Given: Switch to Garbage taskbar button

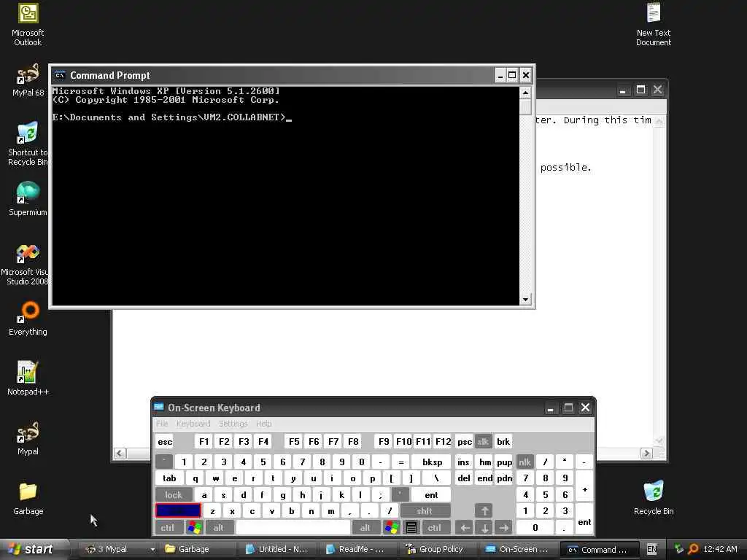Looking at the screenshot, I should (198, 549).
